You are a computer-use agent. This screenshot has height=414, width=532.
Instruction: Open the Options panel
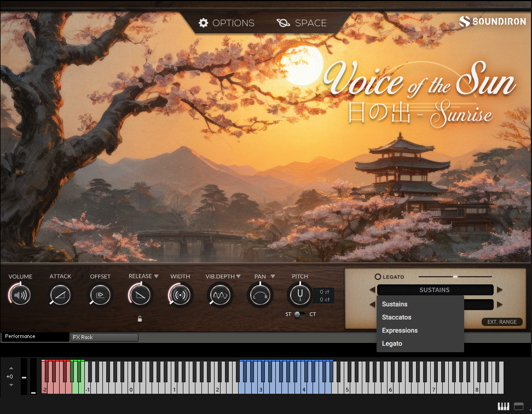coord(227,23)
